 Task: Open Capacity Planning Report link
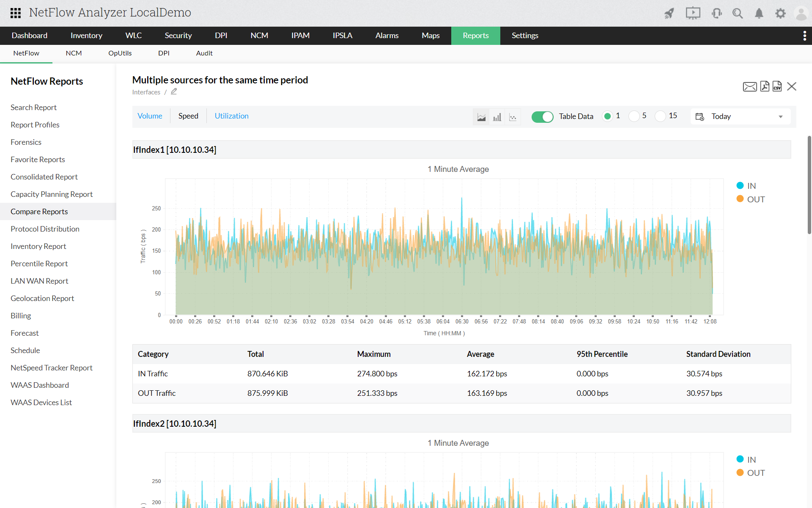tap(52, 194)
